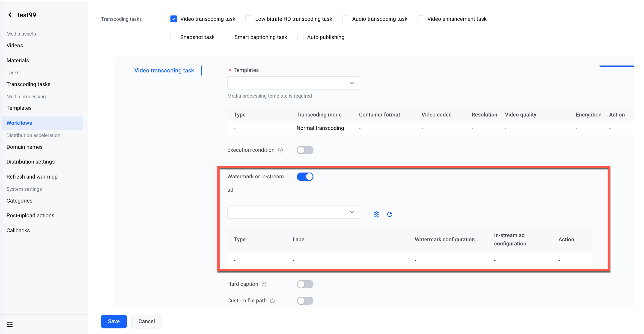
Task: Click In-stream ad configuration column header
Action: click(510, 239)
